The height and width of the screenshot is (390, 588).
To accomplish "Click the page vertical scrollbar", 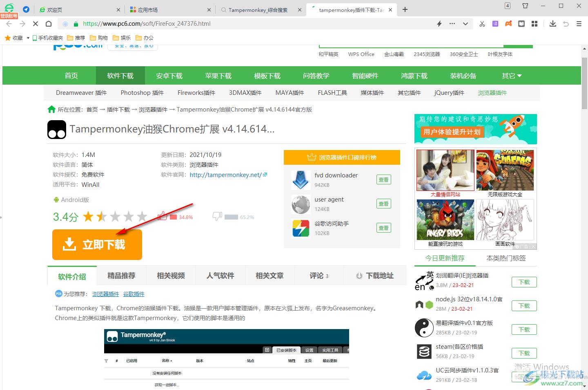I will pyautogui.click(x=584, y=83).
